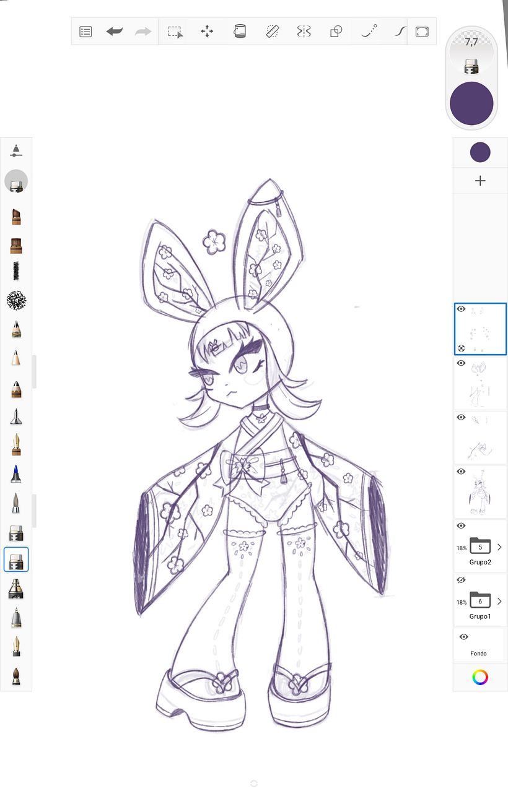Toggle Fondo background visibility eye
The width and height of the screenshot is (508, 812).
[463, 637]
